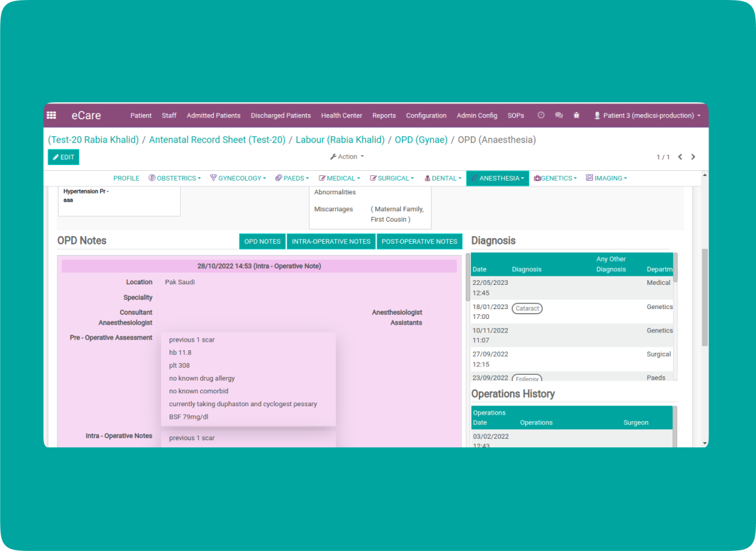Image resolution: width=756 pixels, height=551 pixels.
Task: Go to next record arrow
Action: click(693, 157)
